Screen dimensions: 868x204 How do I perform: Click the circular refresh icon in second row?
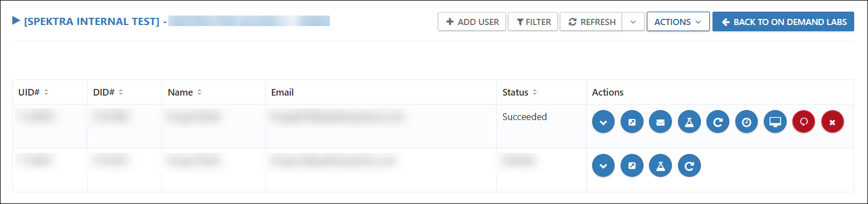(x=689, y=166)
